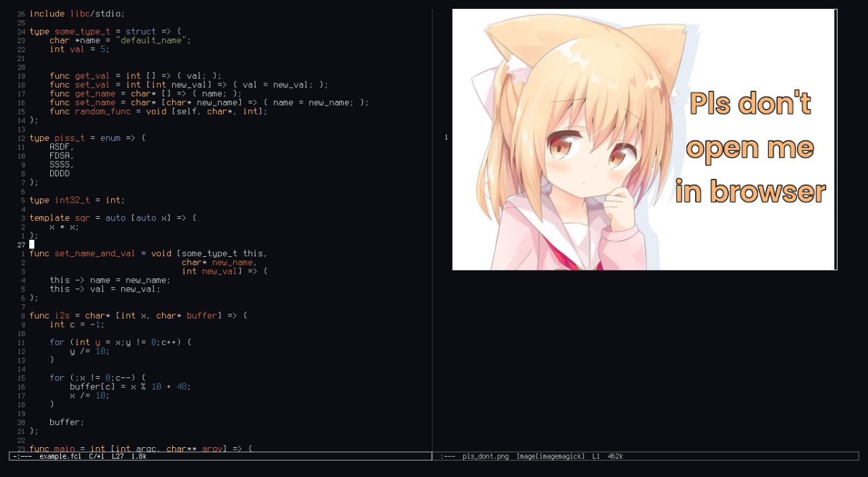This screenshot has height=477, width=868.
Task: Click the 'func get_val' declaration
Action: 136,76
